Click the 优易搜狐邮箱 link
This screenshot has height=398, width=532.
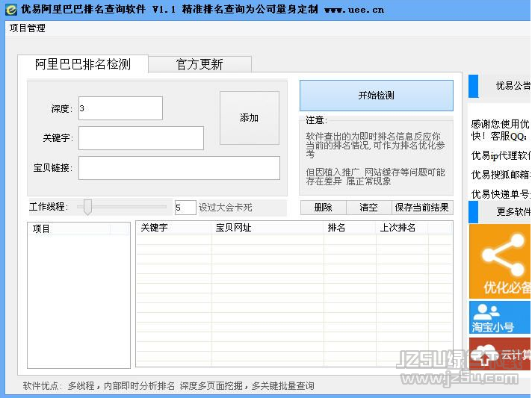click(x=501, y=175)
